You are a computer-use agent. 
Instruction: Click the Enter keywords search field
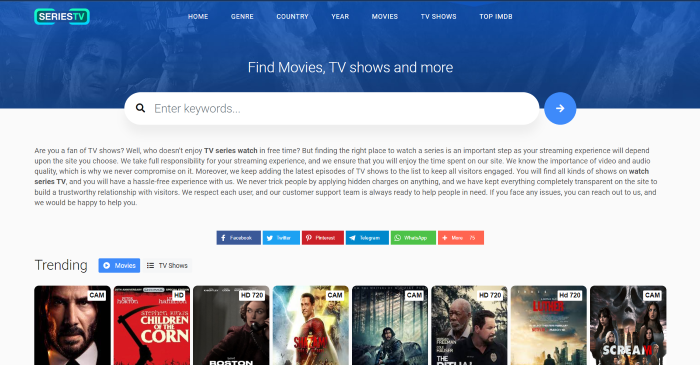tap(332, 108)
